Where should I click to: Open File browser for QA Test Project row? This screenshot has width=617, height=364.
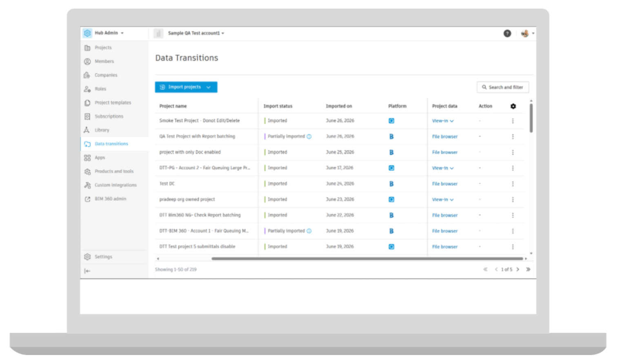tap(445, 137)
